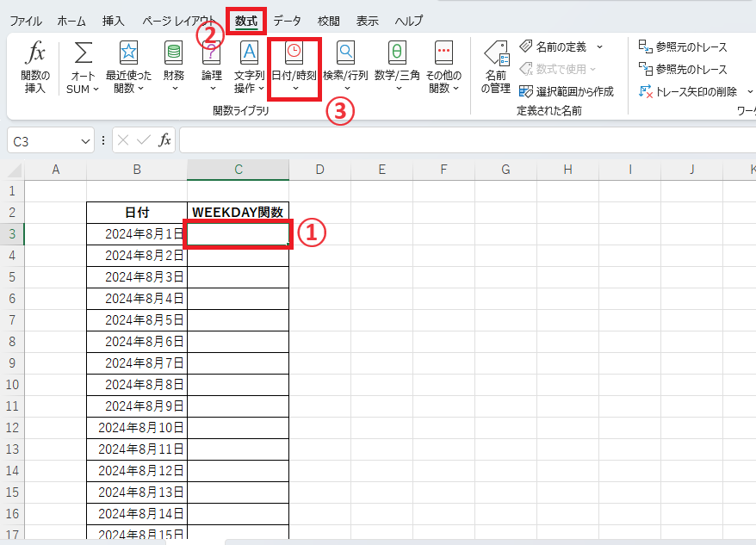This screenshot has height=545, width=756.
Task: Click the select-all corner triangle of the sheet
Action: (x=15, y=170)
